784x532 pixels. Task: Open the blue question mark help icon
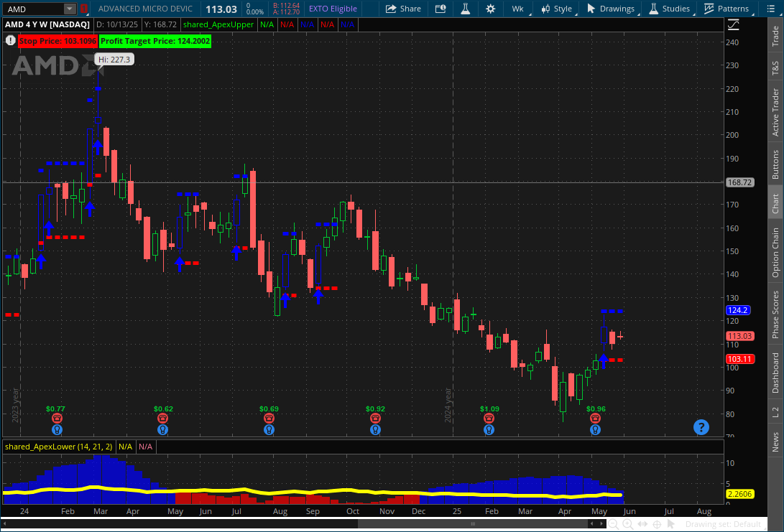[x=701, y=427]
